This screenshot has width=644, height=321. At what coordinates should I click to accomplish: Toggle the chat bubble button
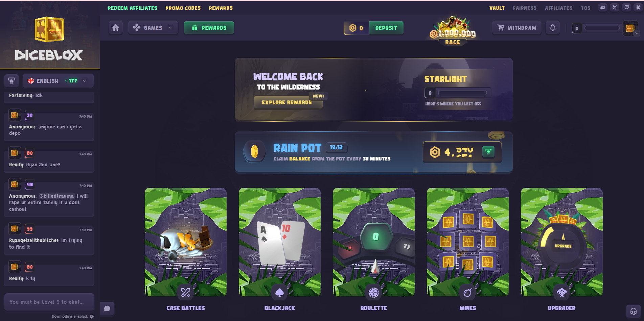coord(107,308)
